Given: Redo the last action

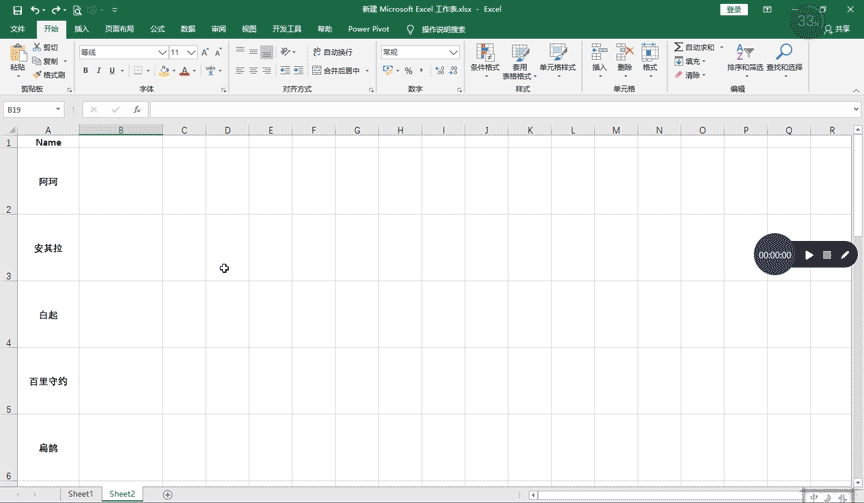Looking at the screenshot, I should 55,10.
